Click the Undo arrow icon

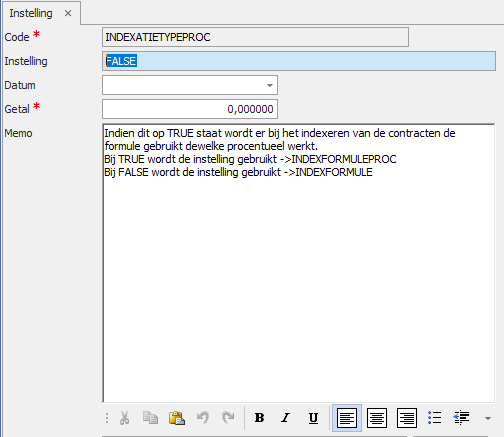click(x=203, y=418)
